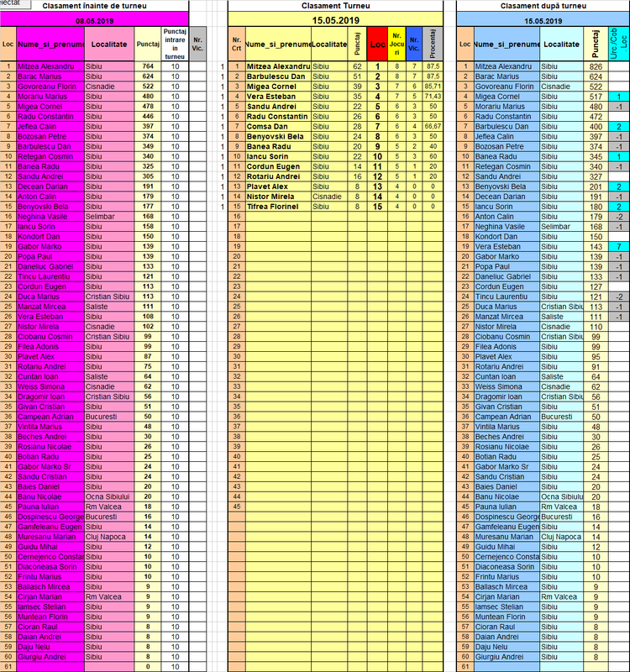
Task: Click 'Dospinescu George' in the pink table
Action: click(x=50, y=517)
